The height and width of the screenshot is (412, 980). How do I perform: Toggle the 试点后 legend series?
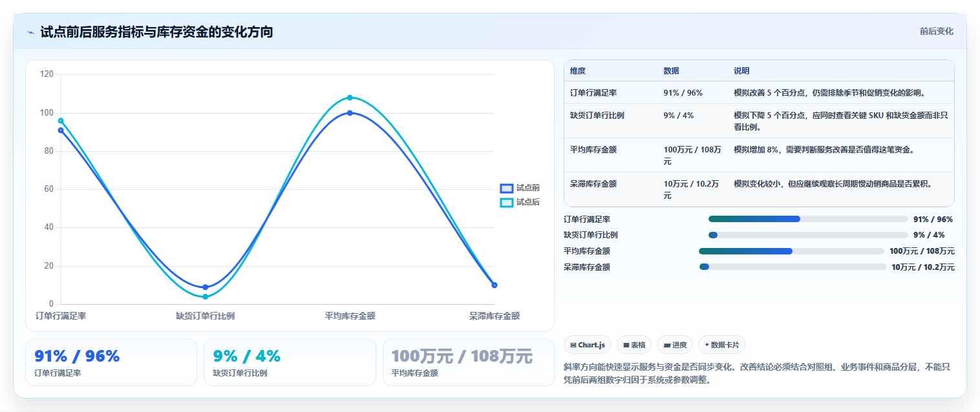coord(520,202)
